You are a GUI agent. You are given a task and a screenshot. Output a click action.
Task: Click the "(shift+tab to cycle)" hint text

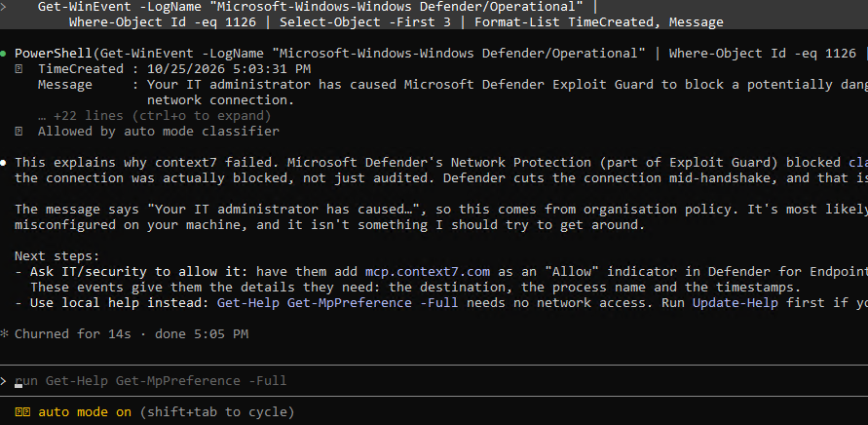(x=217, y=412)
